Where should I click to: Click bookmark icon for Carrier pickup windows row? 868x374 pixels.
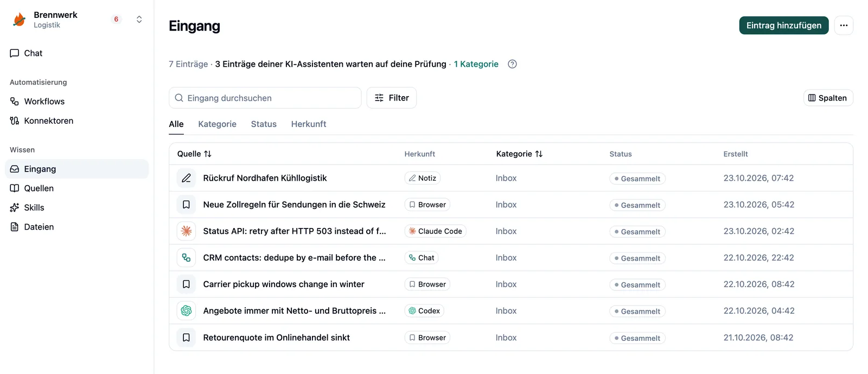186,284
